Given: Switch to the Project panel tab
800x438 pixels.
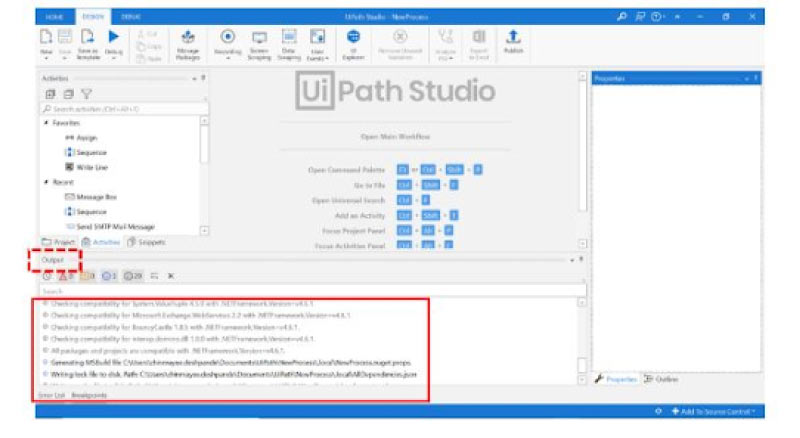Looking at the screenshot, I should click(58, 242).
